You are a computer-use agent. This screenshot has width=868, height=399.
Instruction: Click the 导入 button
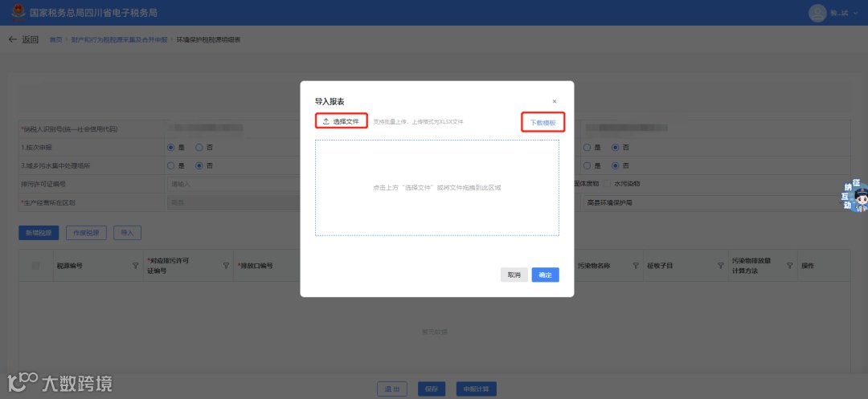pyautogui.click(x=127, y=233)
